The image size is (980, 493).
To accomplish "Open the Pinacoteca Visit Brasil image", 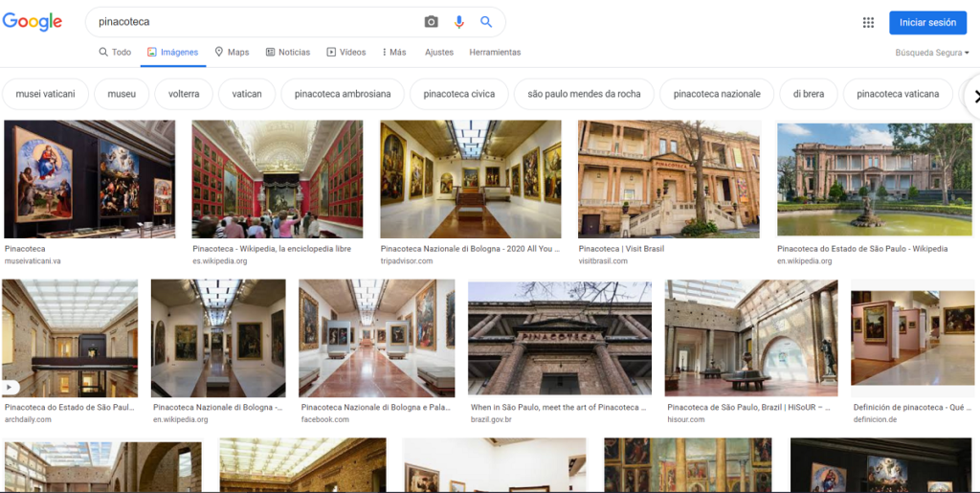I will pos(668,179).
